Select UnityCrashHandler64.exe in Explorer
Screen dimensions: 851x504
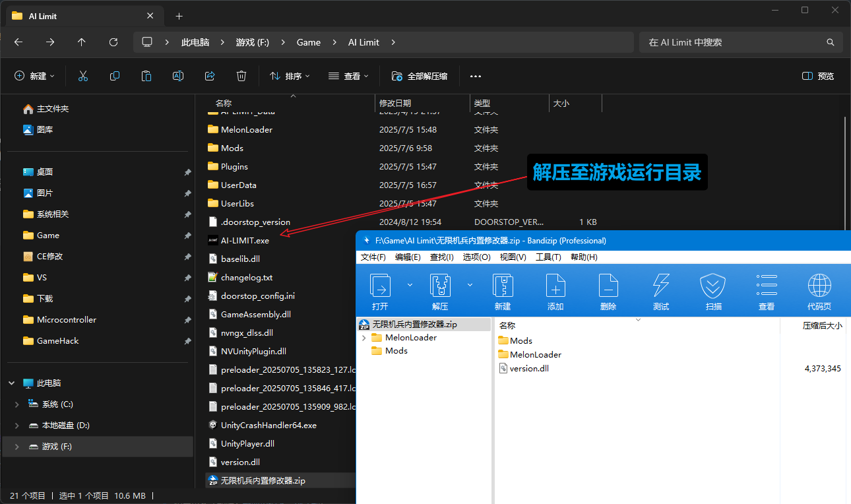[x=268, y=425]
